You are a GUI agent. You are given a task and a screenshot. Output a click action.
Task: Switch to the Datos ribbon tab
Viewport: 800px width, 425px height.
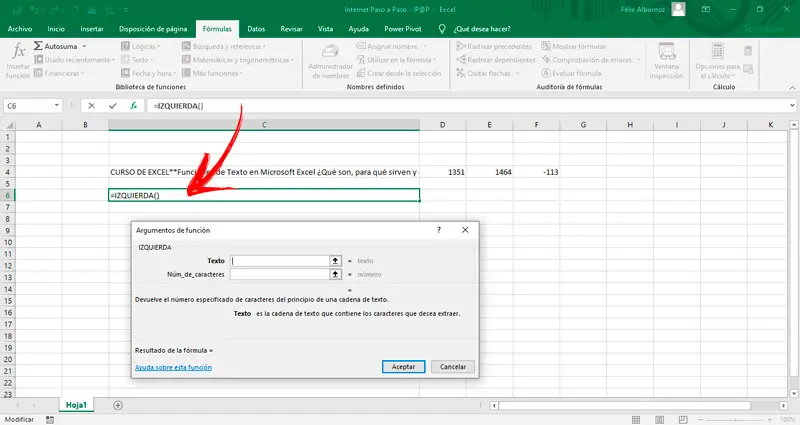pyautogui.click(x=256, y=29)
